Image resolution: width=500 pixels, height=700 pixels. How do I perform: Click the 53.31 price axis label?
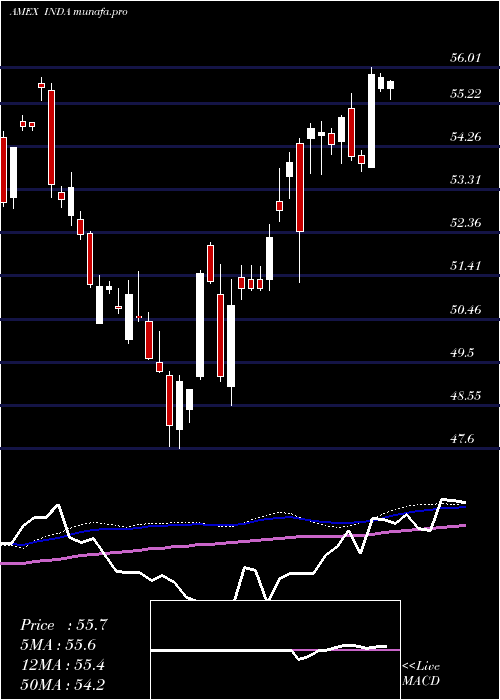(466, 180)
